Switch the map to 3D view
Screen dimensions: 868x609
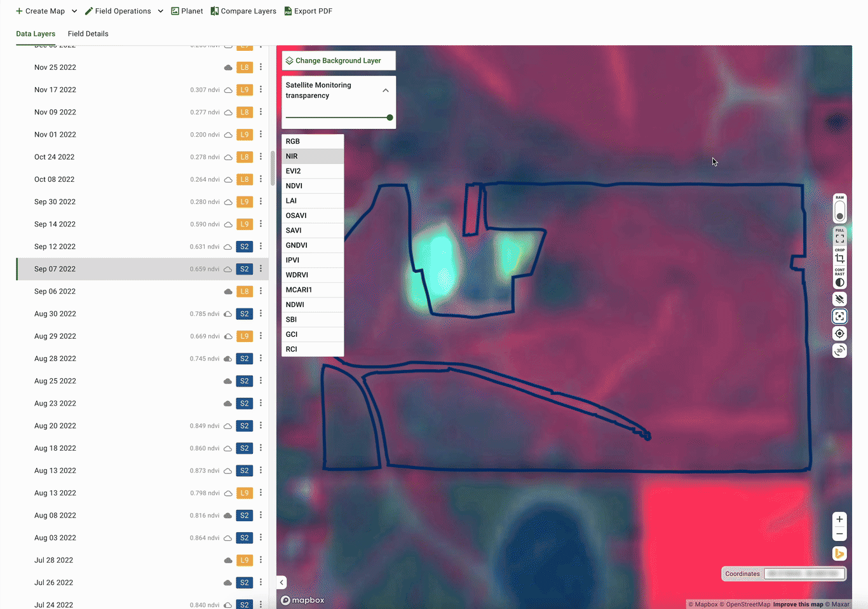[839, 351]
